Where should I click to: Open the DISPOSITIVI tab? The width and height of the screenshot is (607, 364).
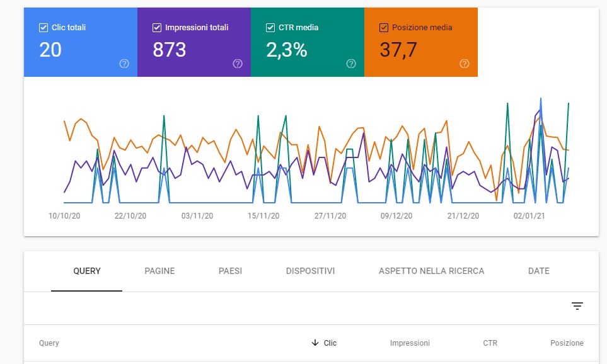pyautogui.click(x=311, y=271)
